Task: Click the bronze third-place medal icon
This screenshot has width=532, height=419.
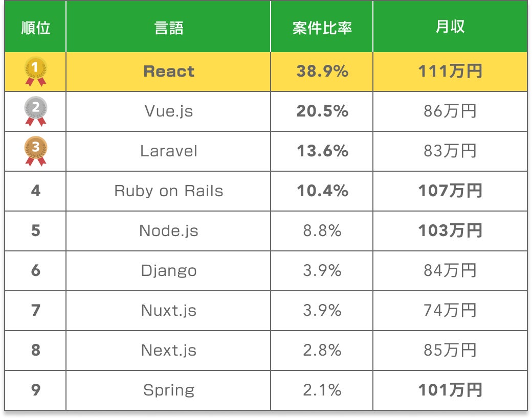Action: point(35,151)
